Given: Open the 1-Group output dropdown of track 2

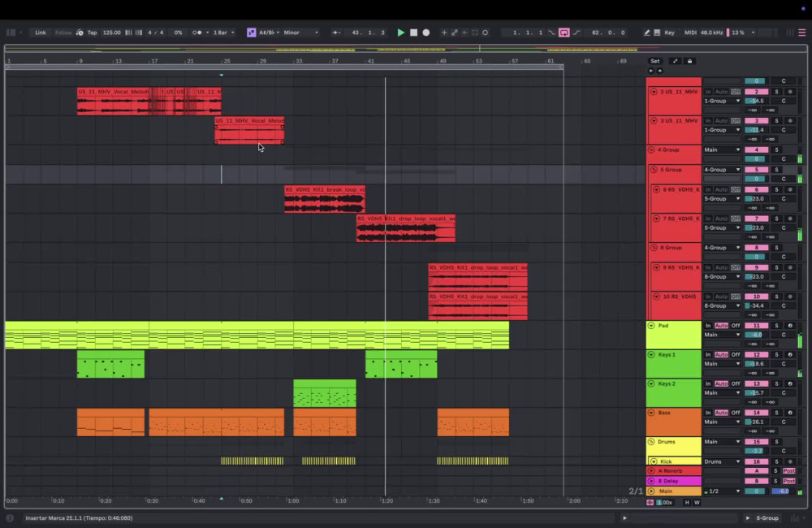Looking at the screenshot, I should click(x=722, y=101).
